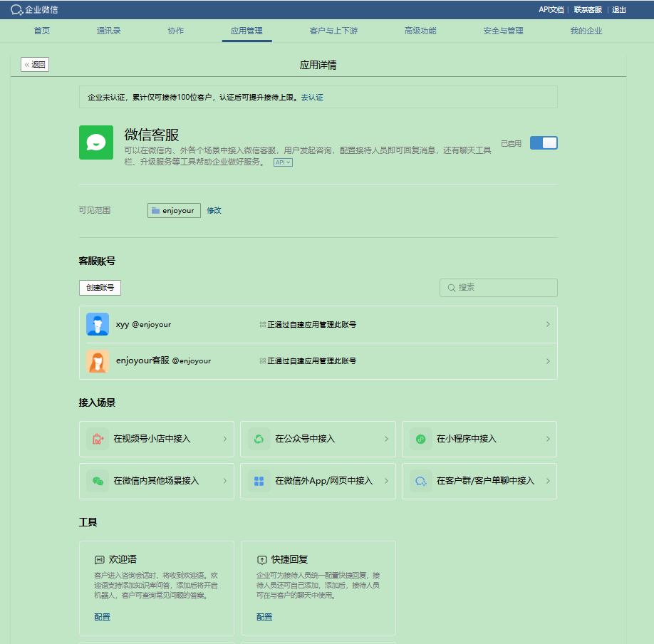654x644 pixels.
Task: Click the 企业微信 logo icon
Action: click(x=16, y=9)
